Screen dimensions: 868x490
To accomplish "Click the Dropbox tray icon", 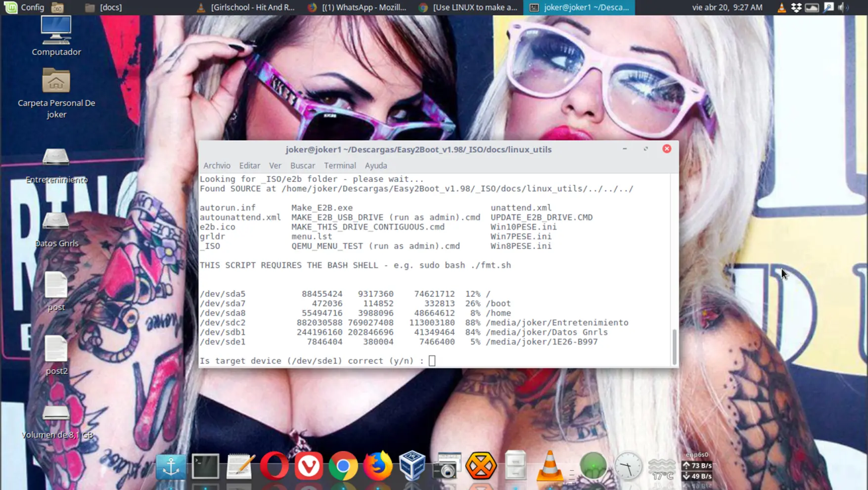I will tap(796, 7).
